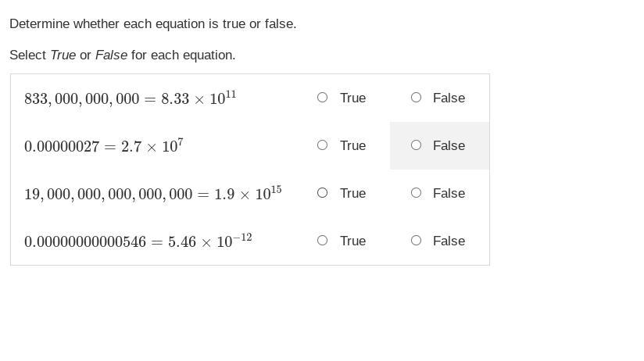Pick False radio circle for 5.46 × 10^-12 equation
The image size is (644, 361).
click(416, 241)
